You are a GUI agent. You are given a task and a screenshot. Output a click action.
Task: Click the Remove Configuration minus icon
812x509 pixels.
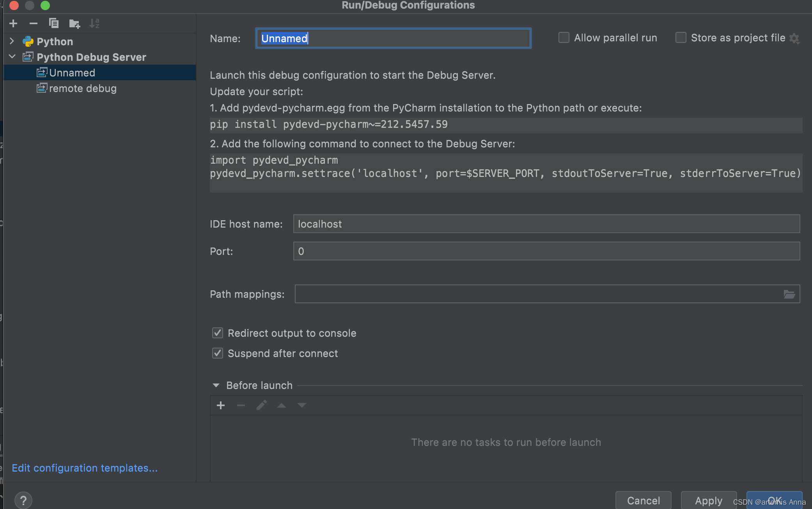click(x=34, y=24)
